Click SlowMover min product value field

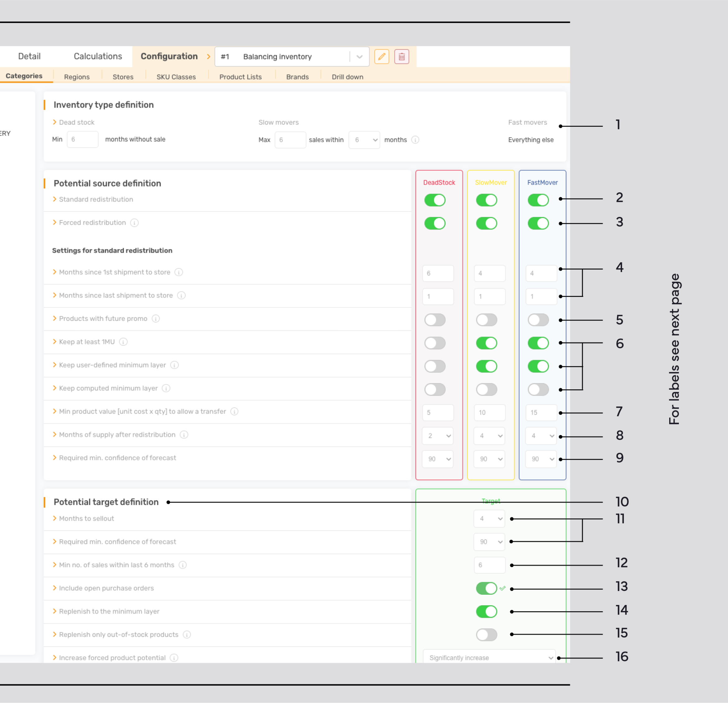coord(490,413)
